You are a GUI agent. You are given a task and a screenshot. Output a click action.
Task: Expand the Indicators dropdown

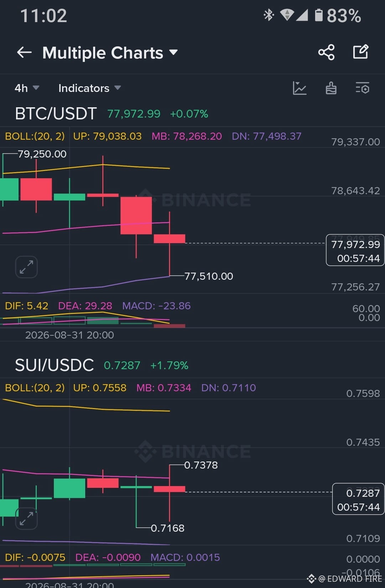click(89, 88)
